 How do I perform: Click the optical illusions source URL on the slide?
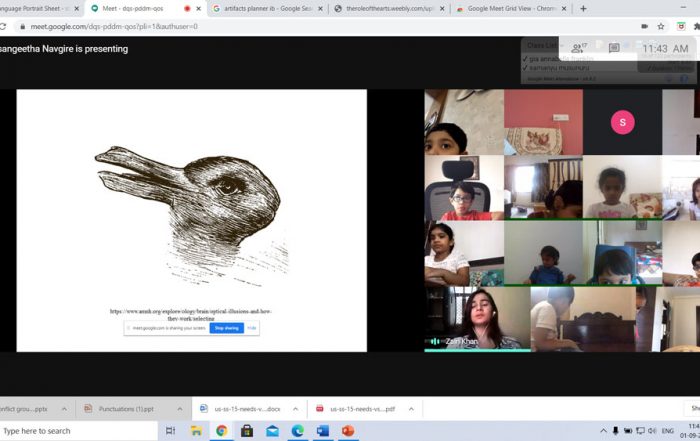[x=191, y=315]
